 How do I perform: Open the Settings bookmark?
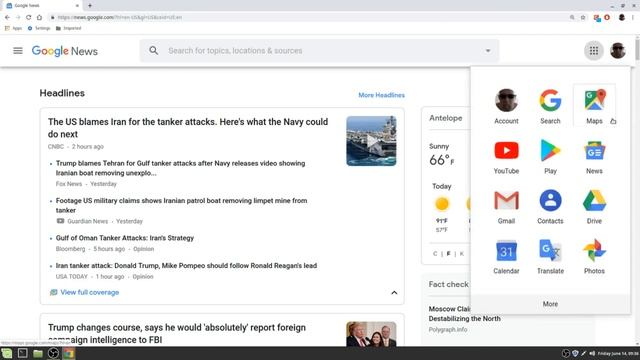click(39, 28)
